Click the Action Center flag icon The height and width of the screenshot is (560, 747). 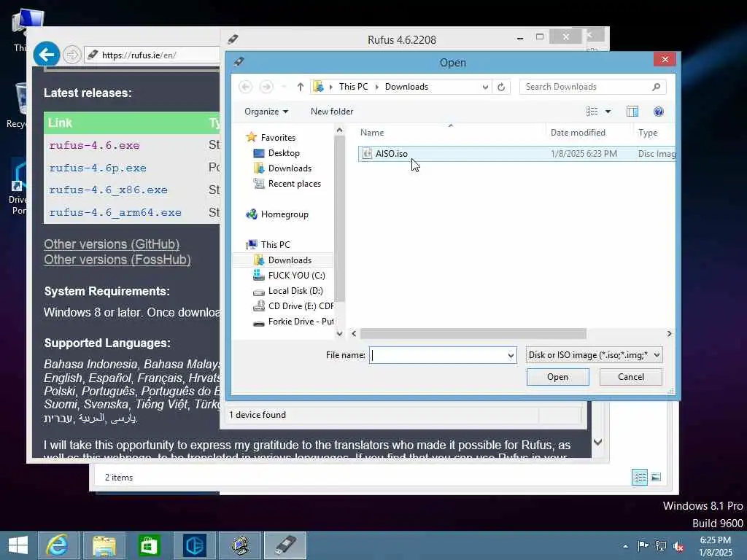[x=643, y=546]
